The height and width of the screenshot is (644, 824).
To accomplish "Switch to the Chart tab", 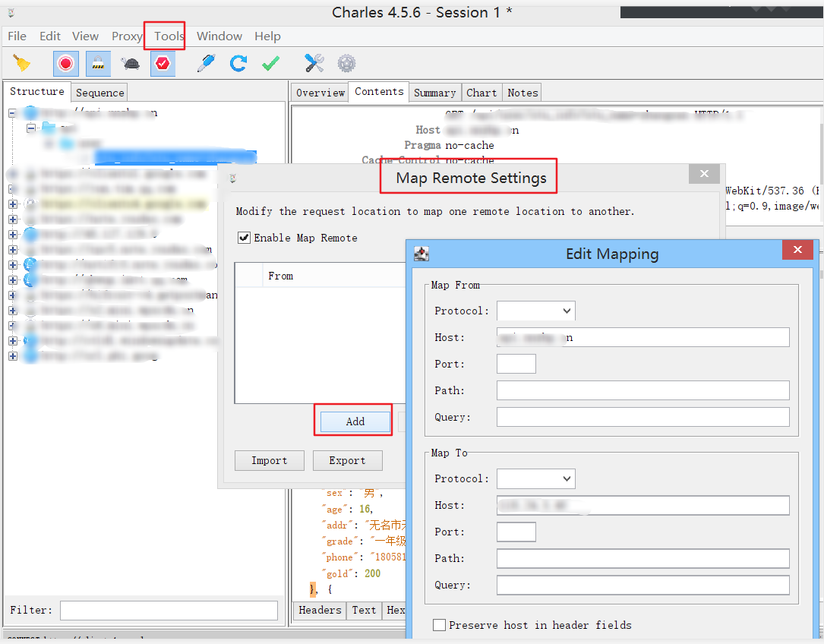I will pos(481,93).
